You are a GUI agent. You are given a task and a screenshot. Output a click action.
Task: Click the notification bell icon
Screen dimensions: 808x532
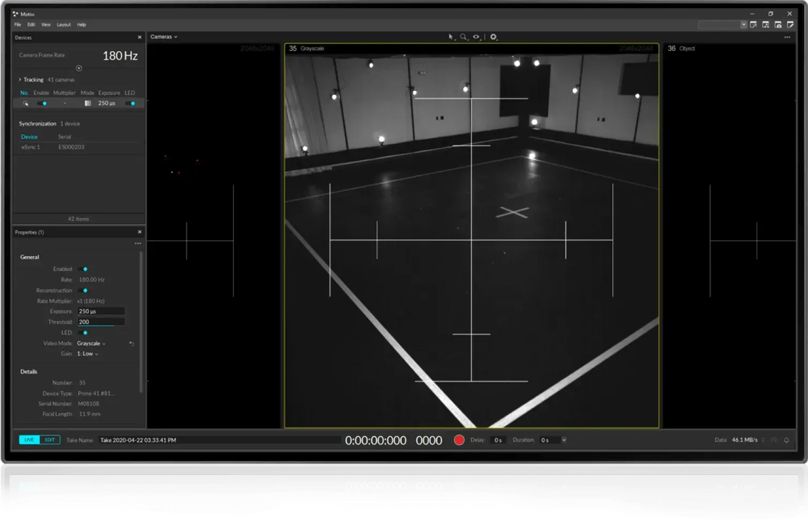click(786, 440)
